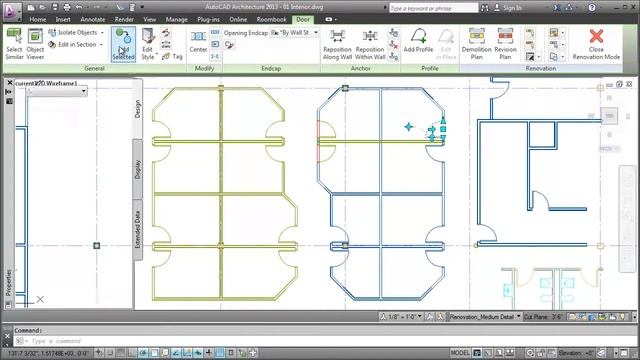The image size is (640, 360).
Task: Close the properties palette with its X
Action: 10,82
